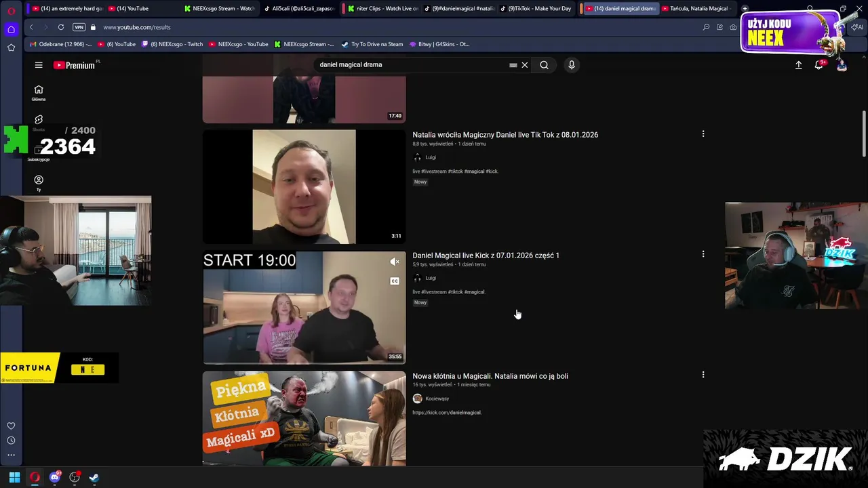This screenshot has width=868, height=488.
Task: Open the on-screen keyboard icon in search
Action: (x=513, y=65)
